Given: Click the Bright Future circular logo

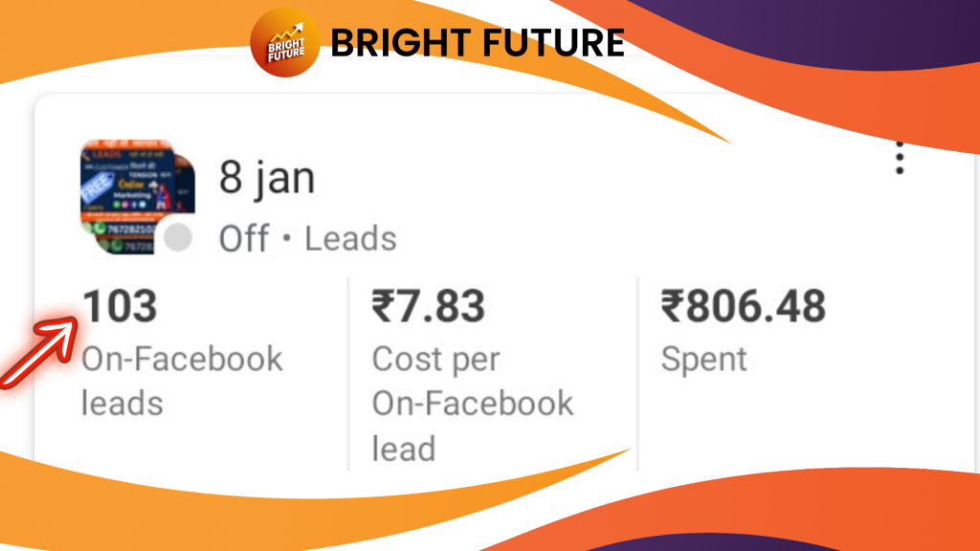Looking at the screenshot, I should pyautogui.click(x=285, y=42).
